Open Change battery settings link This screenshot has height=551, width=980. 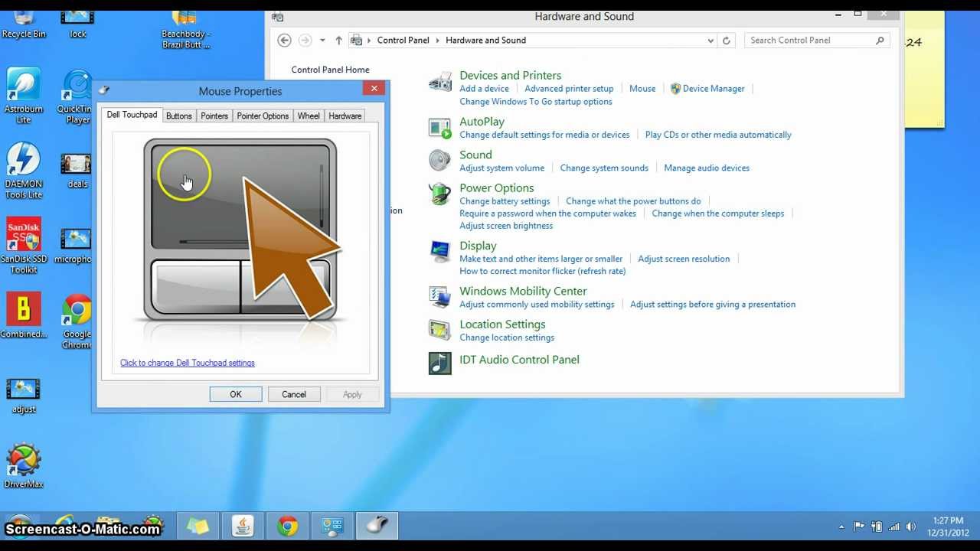[505, 201]
